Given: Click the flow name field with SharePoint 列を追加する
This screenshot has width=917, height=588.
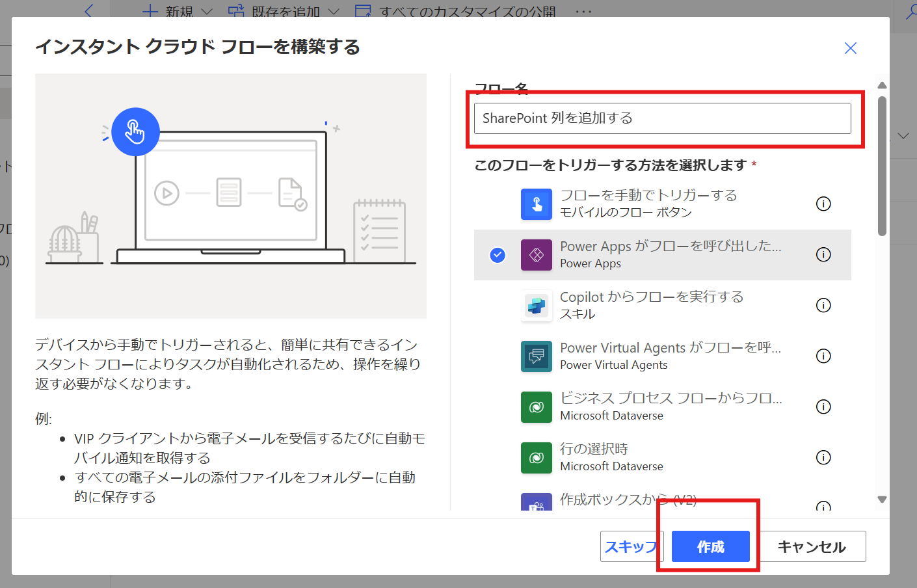Looking at the screenshot, I should [x=663, y=118].
